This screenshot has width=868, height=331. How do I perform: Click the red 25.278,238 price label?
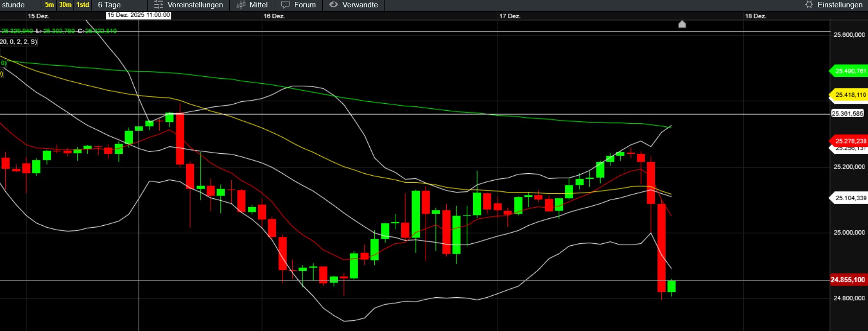click(850, 141)
